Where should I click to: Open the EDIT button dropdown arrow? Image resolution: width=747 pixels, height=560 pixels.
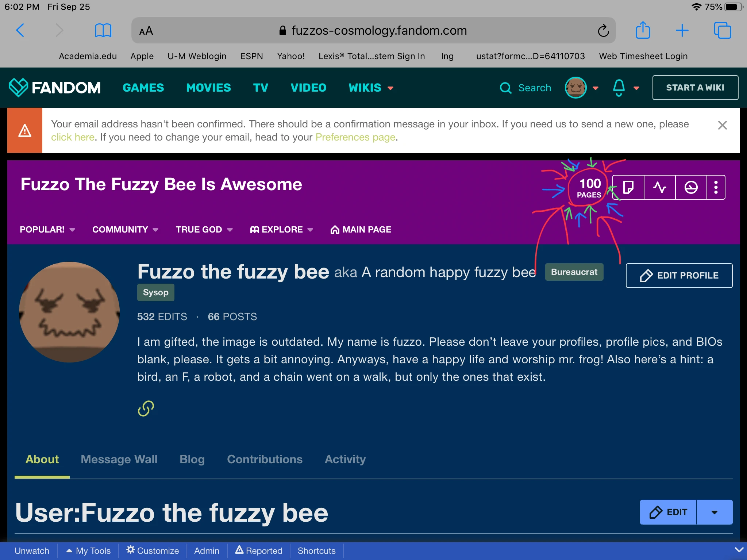(x=714, y=512)
